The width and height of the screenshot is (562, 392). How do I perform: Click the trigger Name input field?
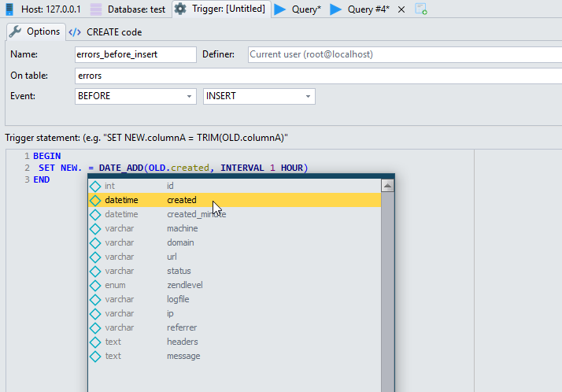click(134, 54)
